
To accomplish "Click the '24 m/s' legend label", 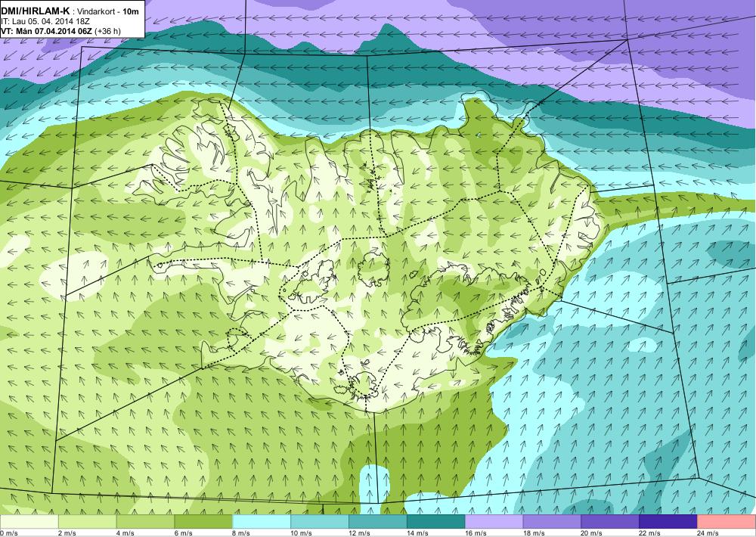I will 708,533.
